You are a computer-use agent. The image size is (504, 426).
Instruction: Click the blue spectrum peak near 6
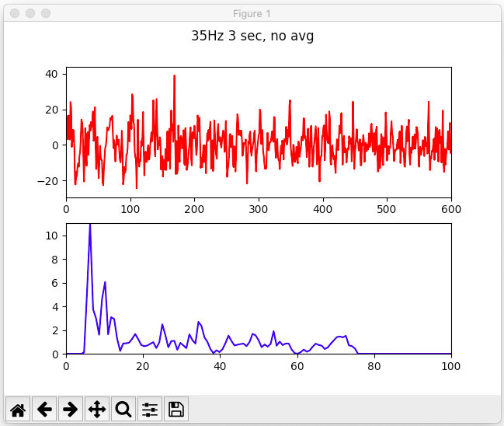click(90, 225)
